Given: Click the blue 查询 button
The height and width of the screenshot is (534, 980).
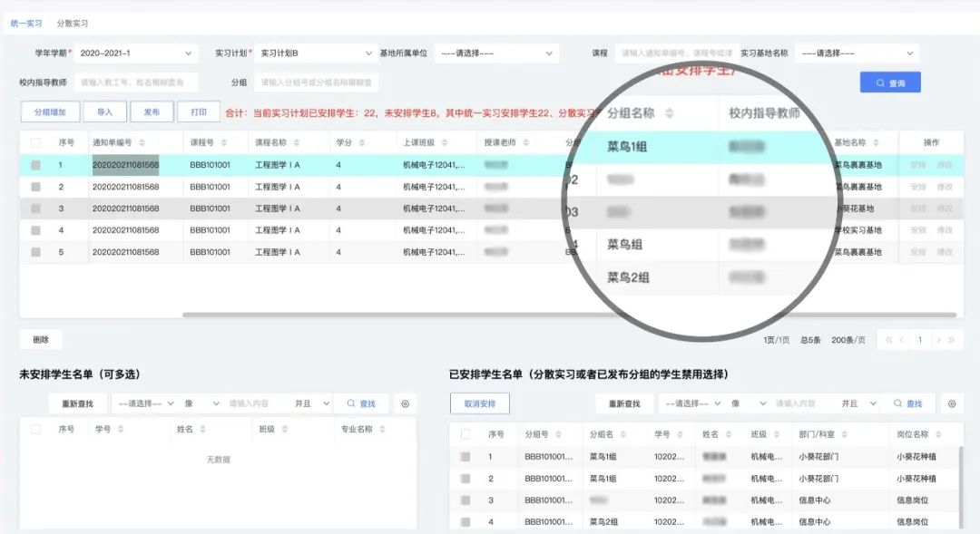Looking at the screenshot, I should pyautogui.click(x=891, y=83).
